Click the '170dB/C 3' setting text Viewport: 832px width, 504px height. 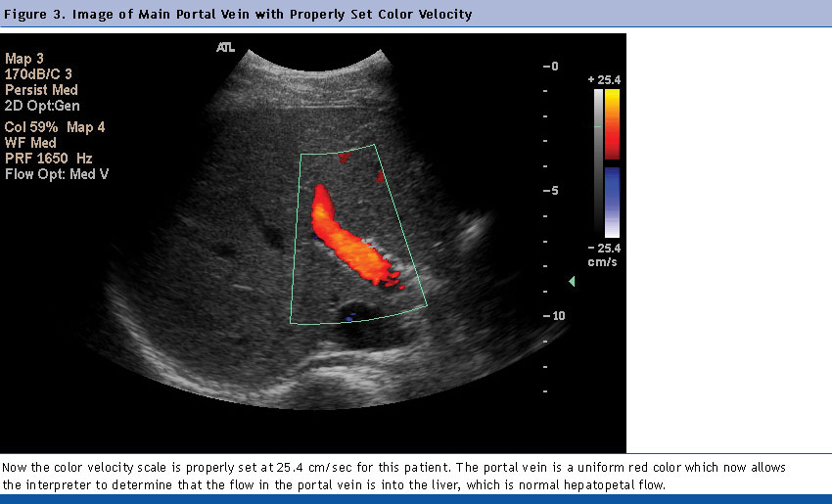(x=38, y=74)
